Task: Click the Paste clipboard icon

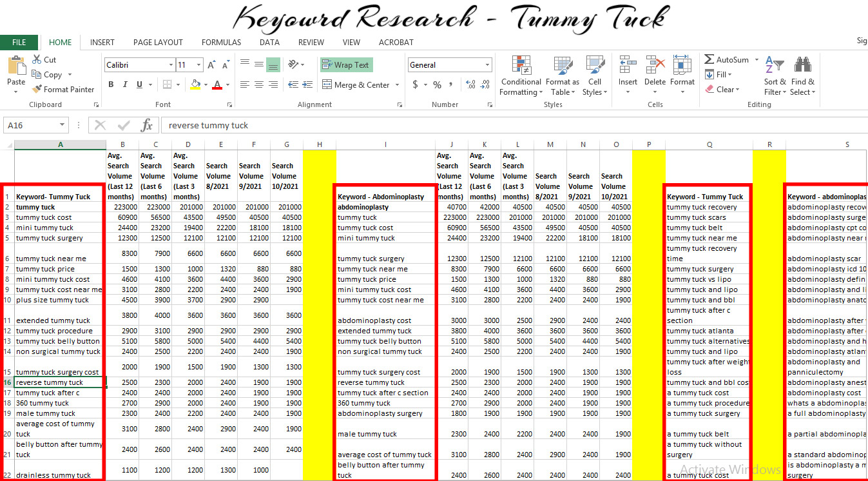Action: 16,65
